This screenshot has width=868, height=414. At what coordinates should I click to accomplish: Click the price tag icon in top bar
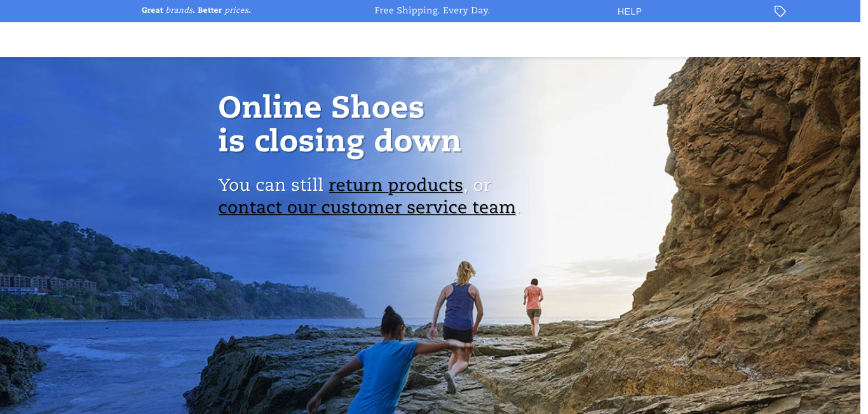pyautogui.click(x=780, y=11)
